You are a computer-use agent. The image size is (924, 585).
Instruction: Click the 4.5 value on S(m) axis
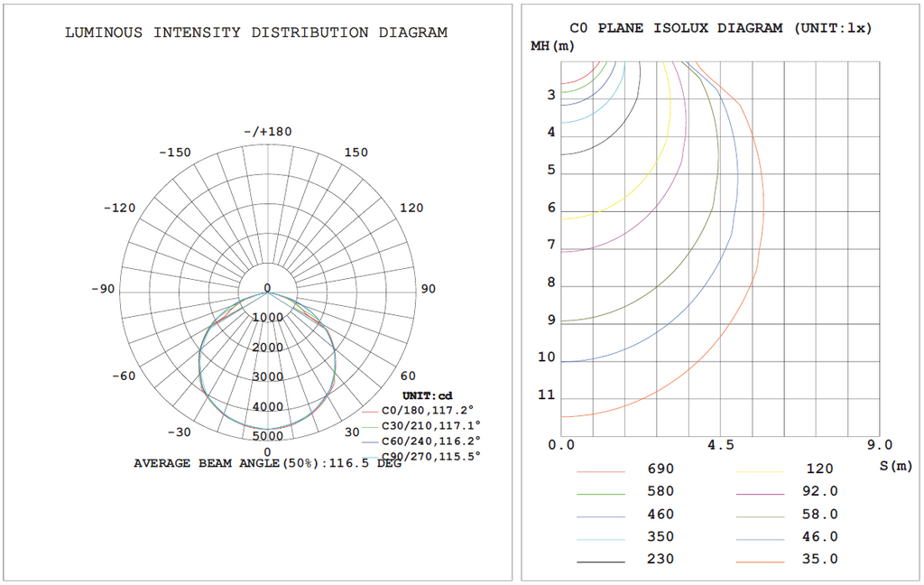pyautogui.click(x=721, y=445)
